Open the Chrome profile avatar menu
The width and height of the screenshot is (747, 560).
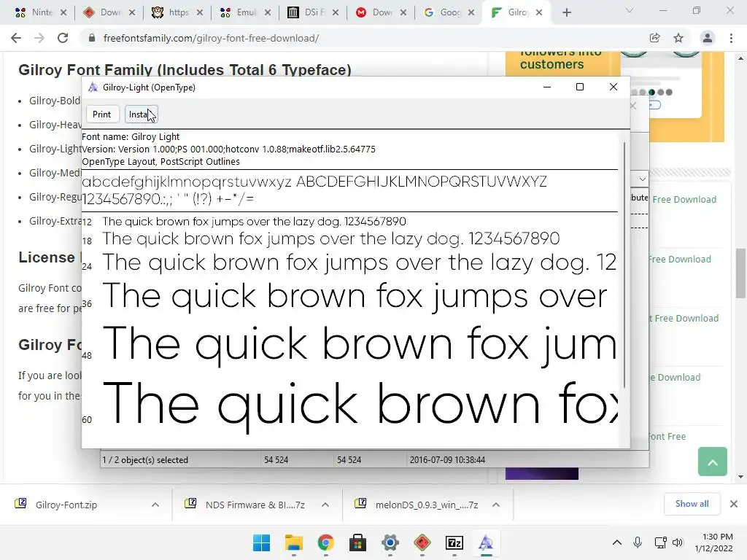(708, 38)
